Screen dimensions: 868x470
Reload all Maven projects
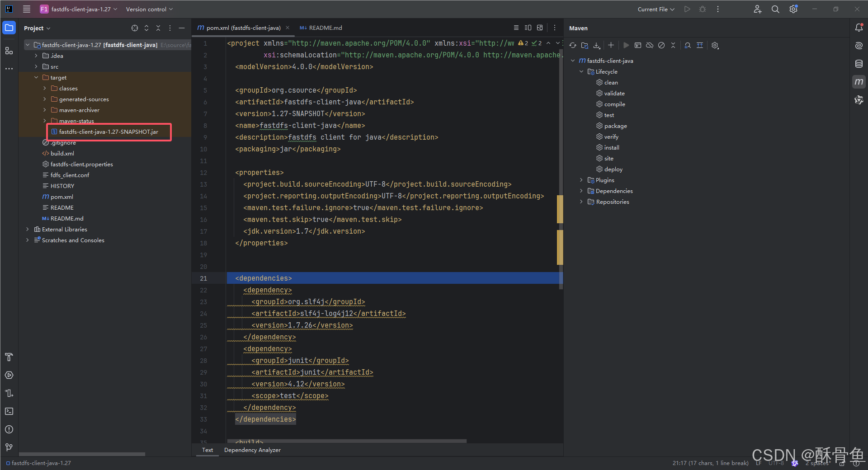click(x=573, y=45)
